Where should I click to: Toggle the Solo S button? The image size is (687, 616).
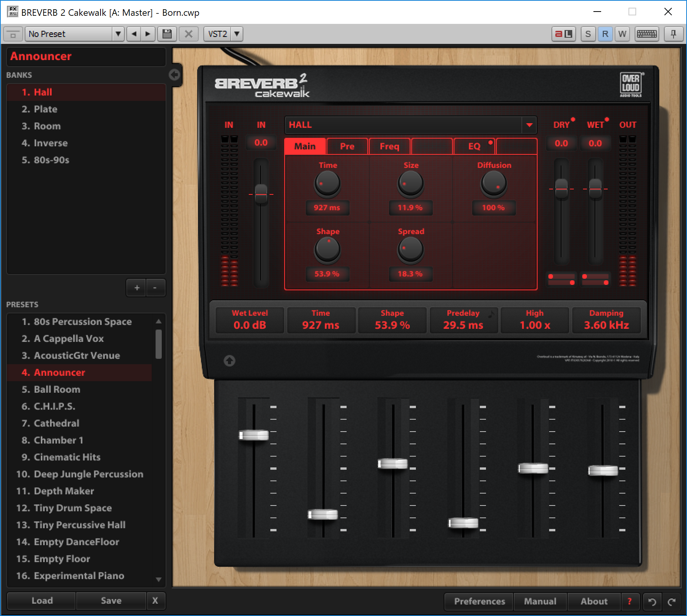click(588, 34)
